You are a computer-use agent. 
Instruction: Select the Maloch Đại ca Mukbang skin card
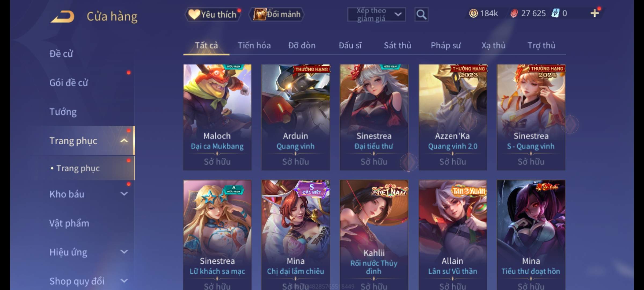point(217,117)
